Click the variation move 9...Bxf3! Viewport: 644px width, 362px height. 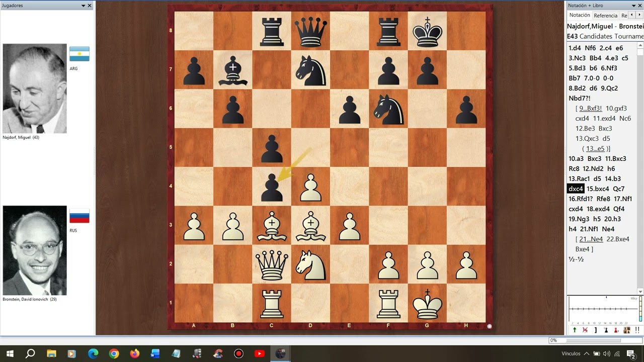(x=591, y=108)
